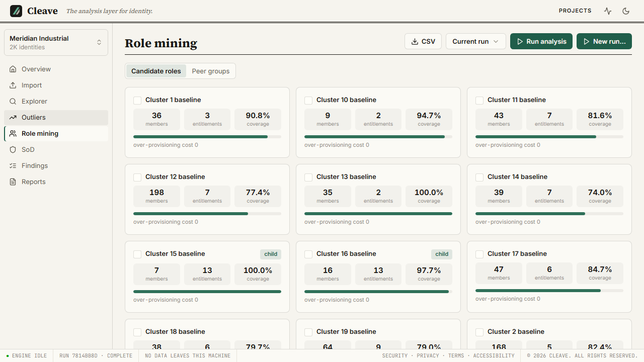Open Import in the sidebar
Screen dimensions: 644x362
pyautogui.click(x=56, y=85)
